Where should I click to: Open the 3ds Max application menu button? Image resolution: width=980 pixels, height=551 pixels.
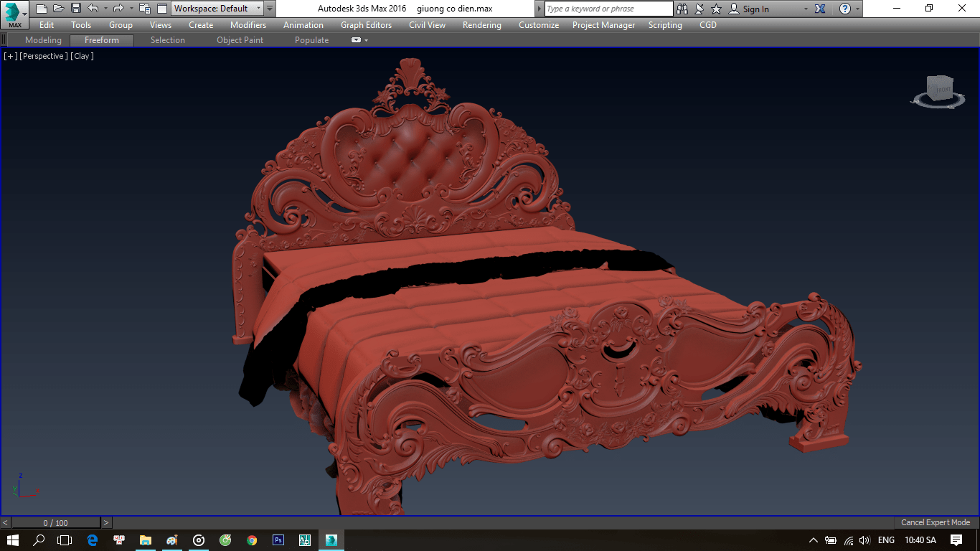(x=14, y=14)
